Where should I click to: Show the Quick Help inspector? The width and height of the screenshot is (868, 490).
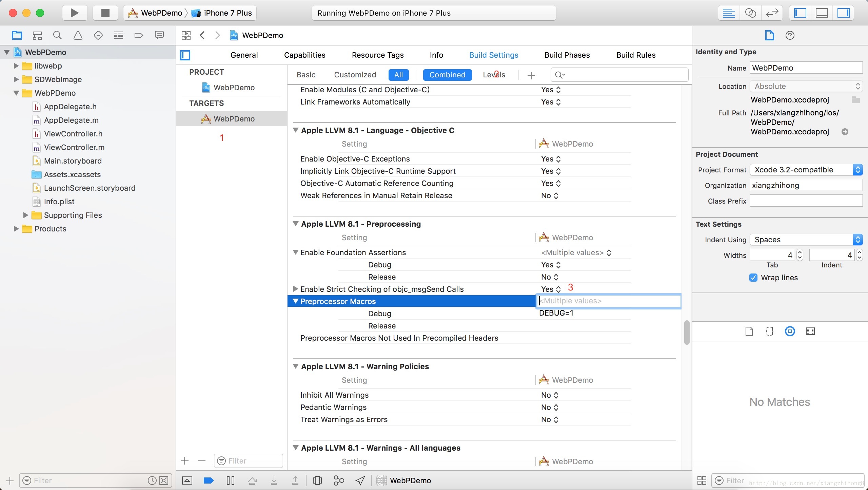790,35
